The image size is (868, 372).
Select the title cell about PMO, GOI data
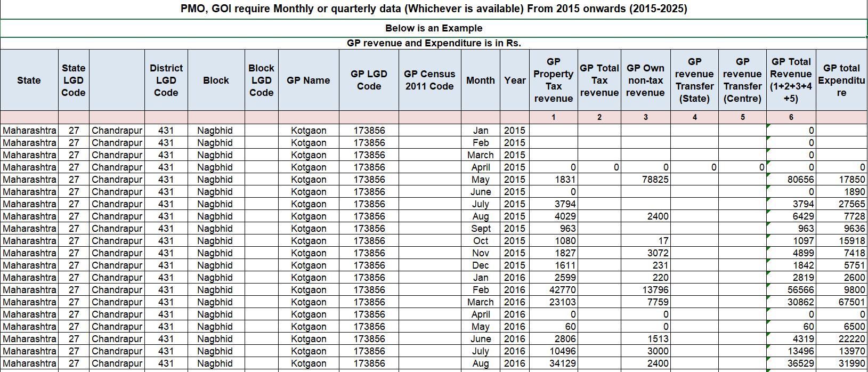coord(434,9)
